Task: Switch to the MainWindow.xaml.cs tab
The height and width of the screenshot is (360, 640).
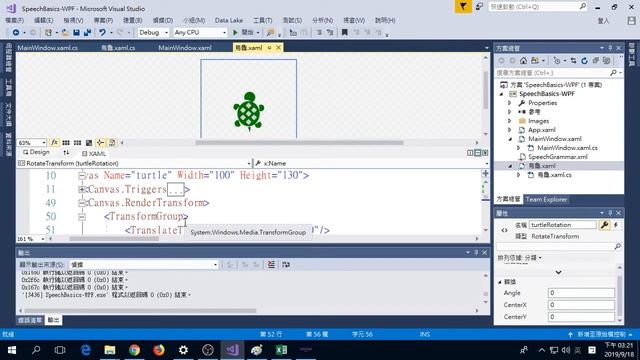Action: [47, 48]
